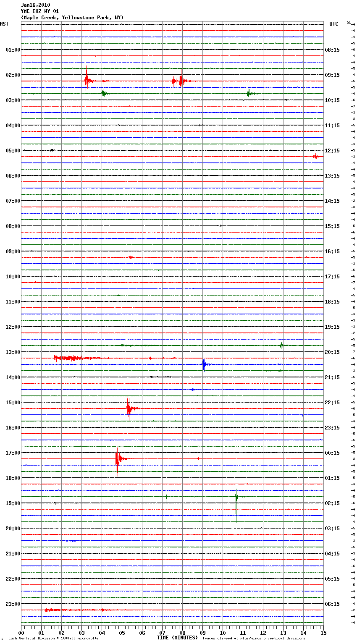Viewport: 357px width, 644px height.
Task: Click the 22:15 UTC time label
Action: tap(332, 403)
